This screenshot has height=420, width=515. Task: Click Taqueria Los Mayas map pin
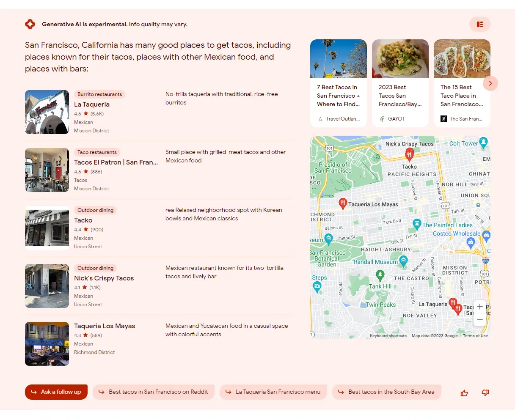coord(343,203)
